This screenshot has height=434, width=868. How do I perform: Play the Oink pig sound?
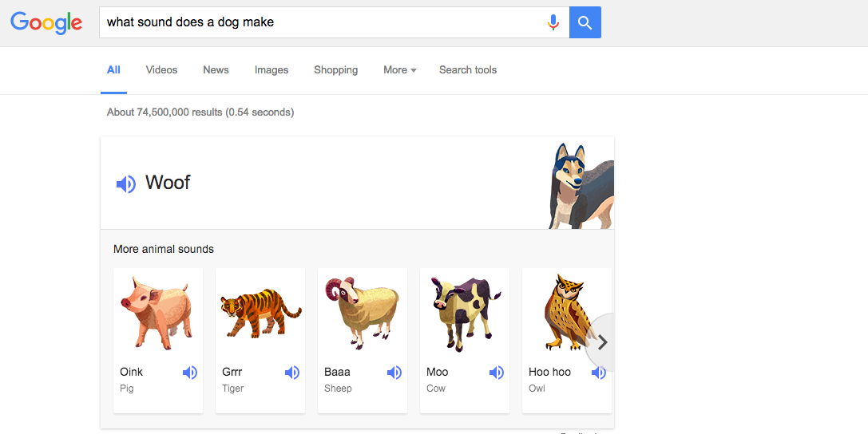190,373
